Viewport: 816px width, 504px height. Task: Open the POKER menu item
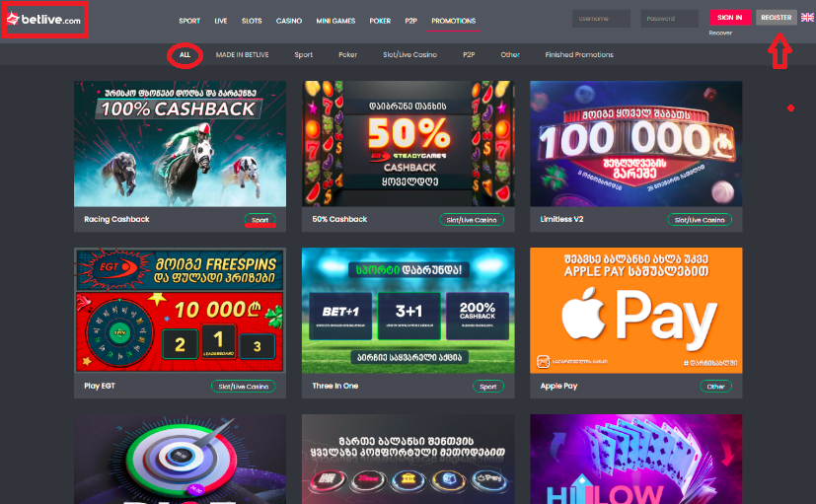380,21
